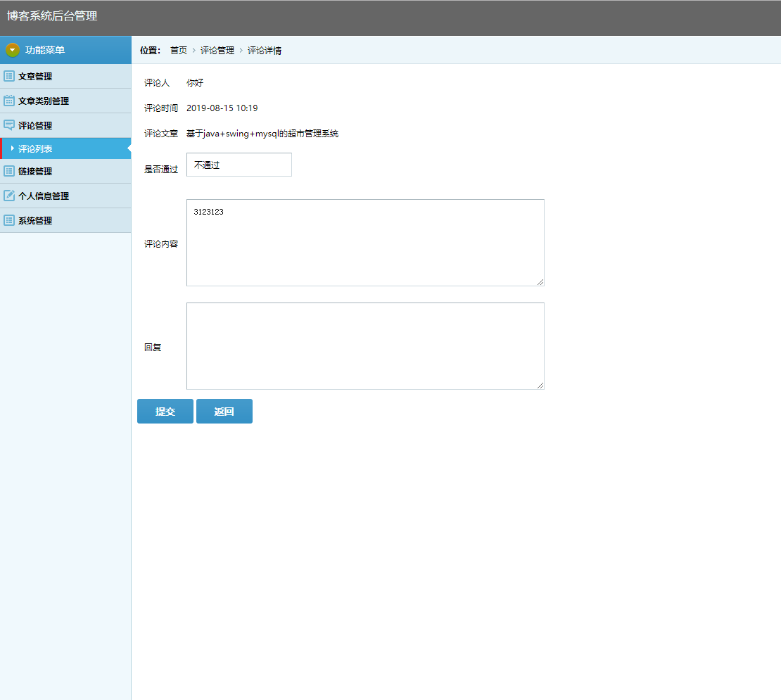The image size is (781, 700).
Task: Click the 链接管理 list icon
Action: point(9,171)
